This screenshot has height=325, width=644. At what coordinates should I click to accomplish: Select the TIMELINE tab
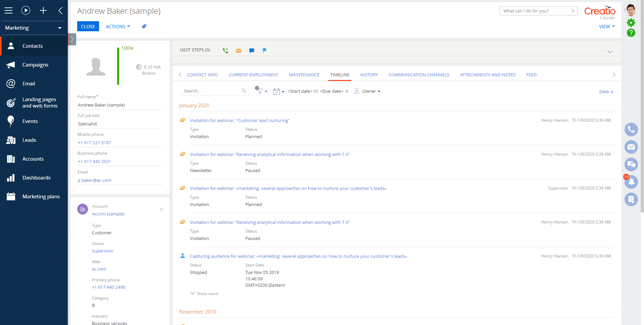tap(340, 75)
